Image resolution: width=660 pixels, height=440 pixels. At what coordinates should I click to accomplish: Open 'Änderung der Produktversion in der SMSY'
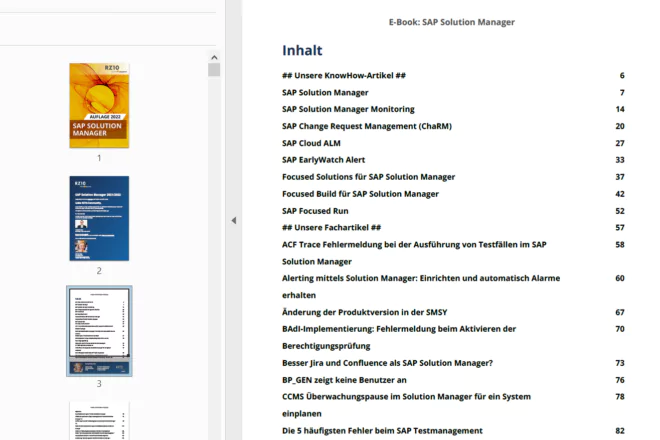pos(365,312)
